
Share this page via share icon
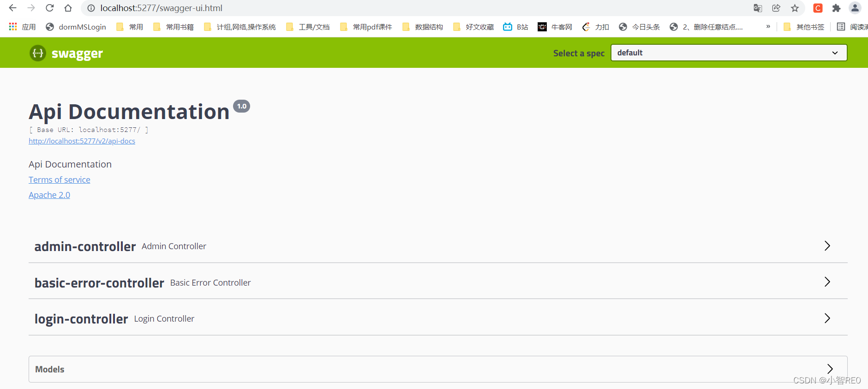click(776, 8)
